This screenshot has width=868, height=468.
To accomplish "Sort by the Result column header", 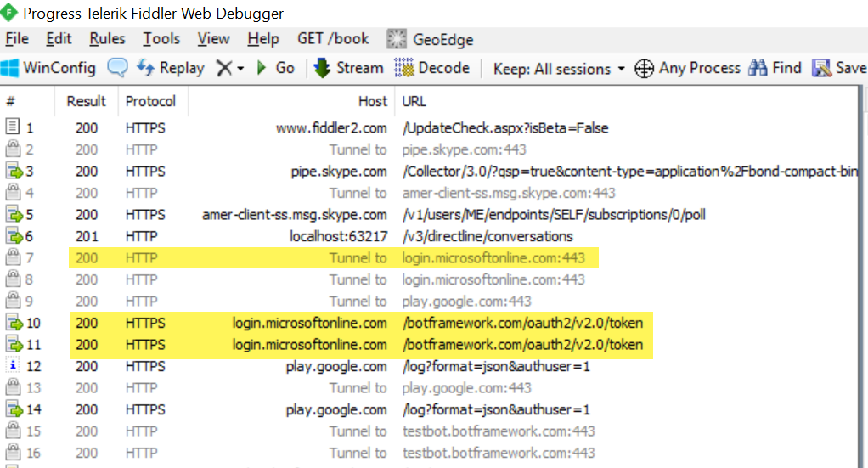I will (87, 101).
